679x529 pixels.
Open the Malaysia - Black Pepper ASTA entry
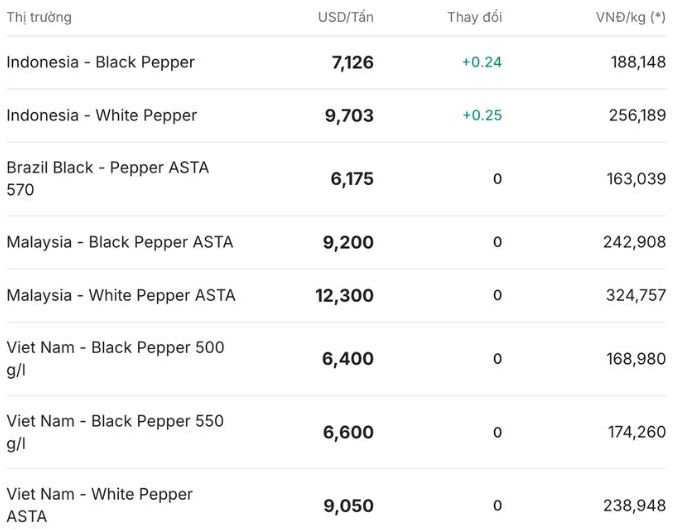tap(119, 242)
